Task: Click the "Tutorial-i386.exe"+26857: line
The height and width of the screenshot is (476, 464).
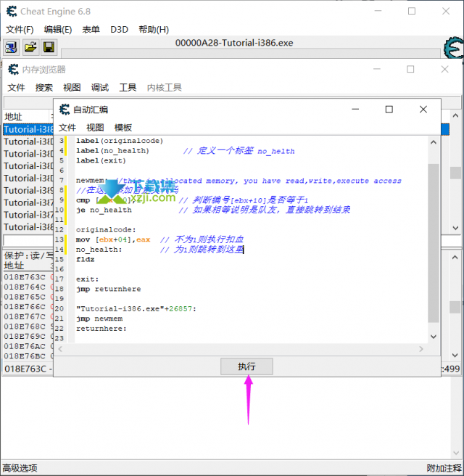Action: [x=136, y=308]
